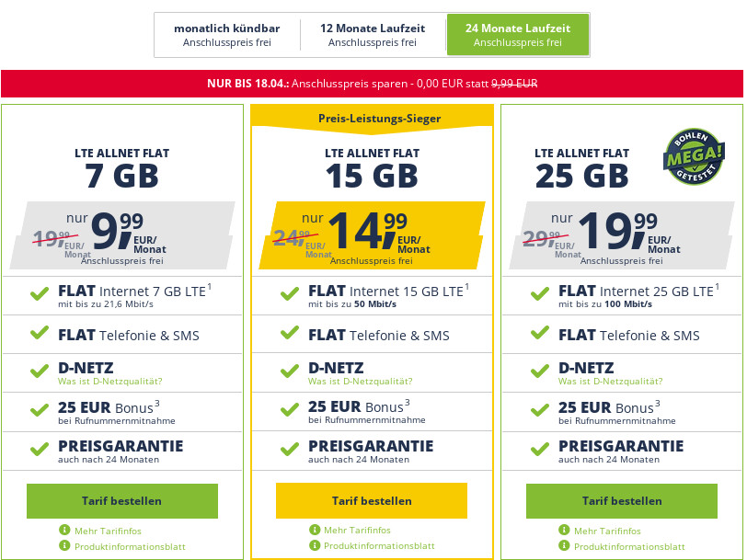Click the red NUR BIS 18.04. promo banner
Image resolution: width=747 pixels, height=560 pixels.
click(x=373, y=84)
